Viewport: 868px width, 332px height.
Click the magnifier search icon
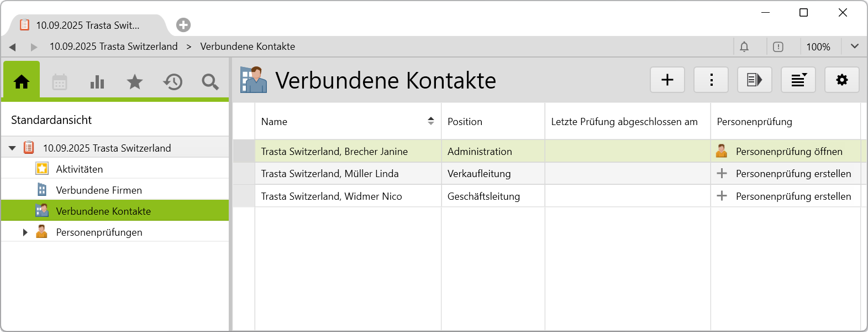pyautogui.click(x=210, y=82)
